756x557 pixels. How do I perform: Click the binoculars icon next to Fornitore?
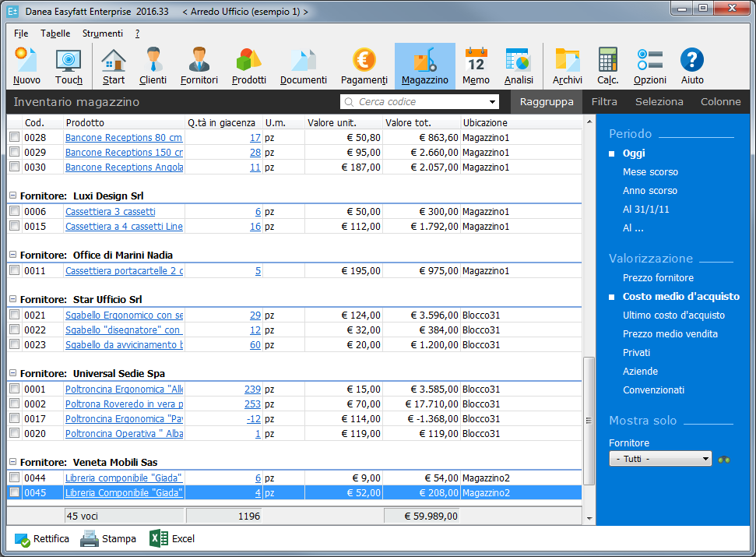(725, 459)
